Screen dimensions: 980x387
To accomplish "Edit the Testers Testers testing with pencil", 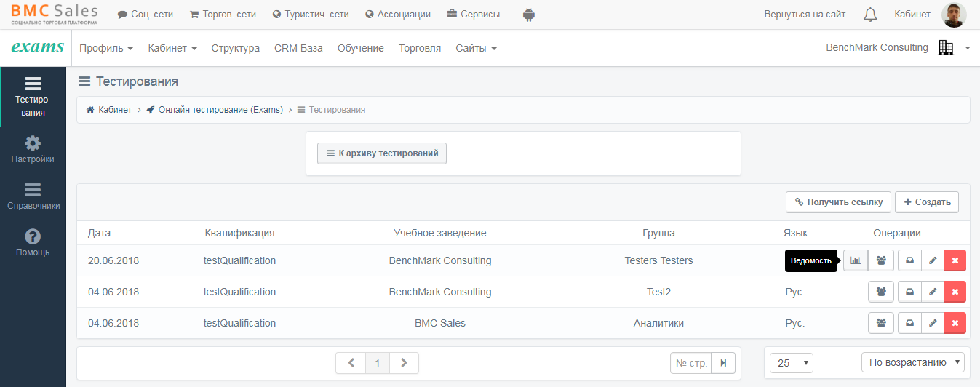I will point(933,260).
